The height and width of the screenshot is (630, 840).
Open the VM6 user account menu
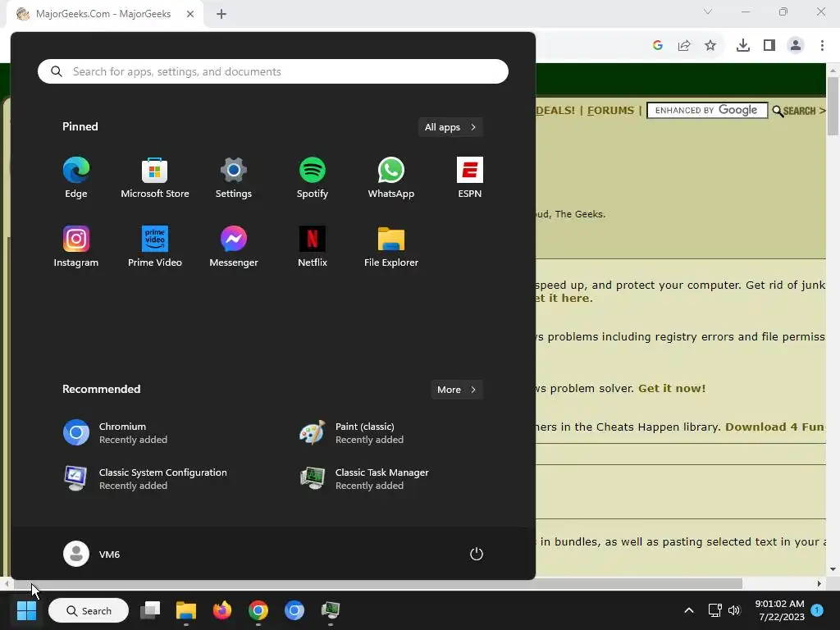(x=92, y=554)
